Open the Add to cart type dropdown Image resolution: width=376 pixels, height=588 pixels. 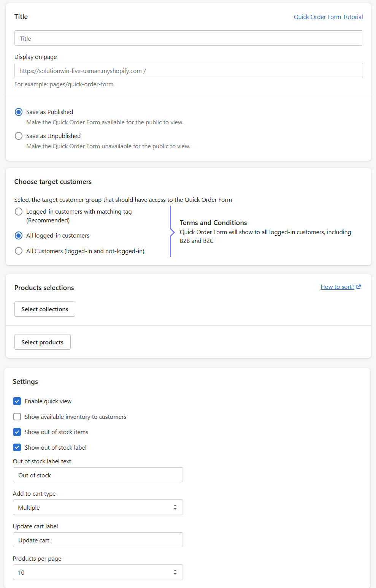(x=98, y=507)
